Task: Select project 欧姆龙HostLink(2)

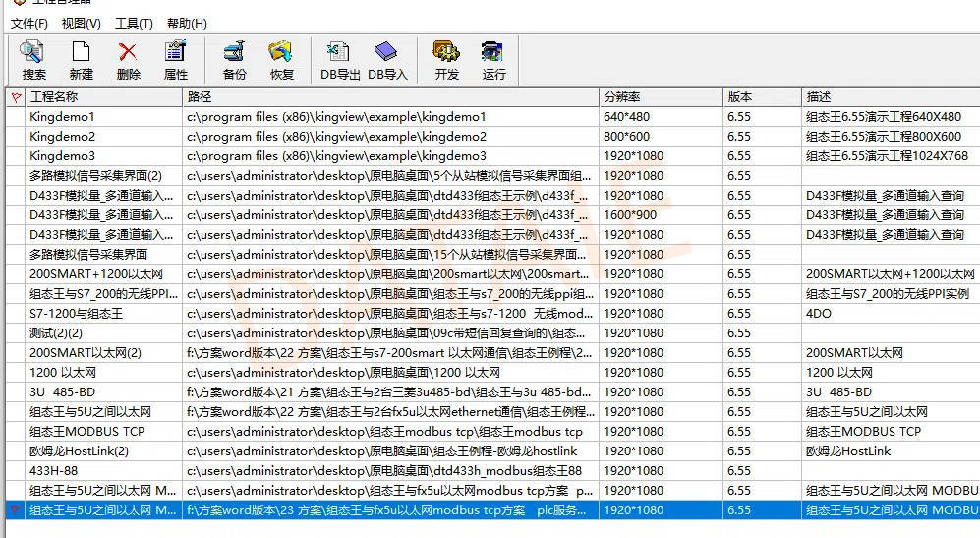Action: click(79, 451)
